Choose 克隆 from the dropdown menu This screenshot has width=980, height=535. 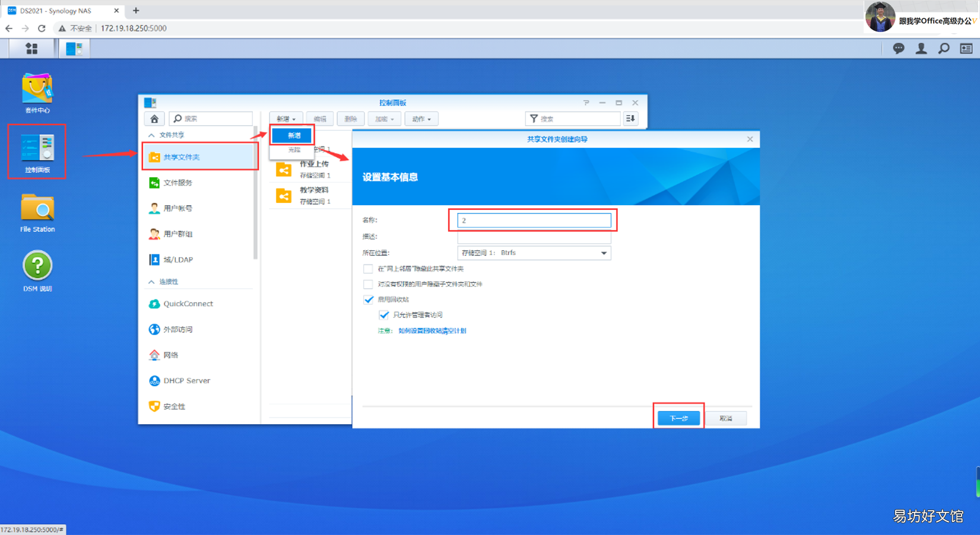(293, 150)
